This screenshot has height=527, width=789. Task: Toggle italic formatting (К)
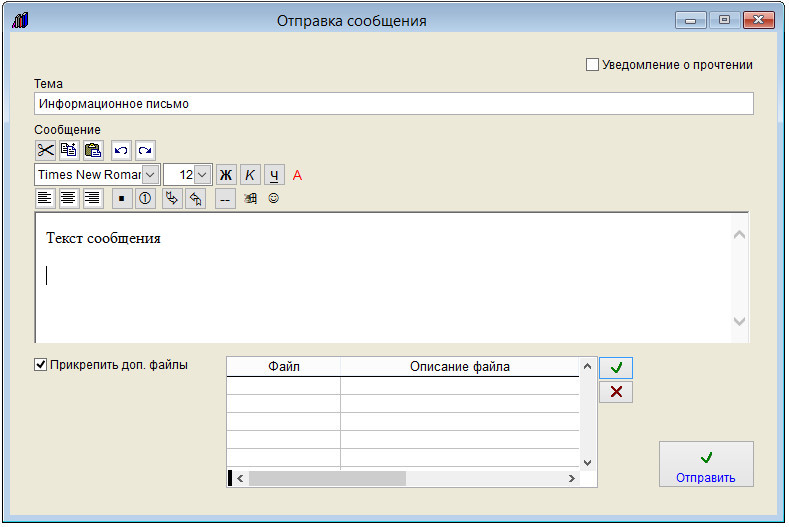[x=250, y=175]
